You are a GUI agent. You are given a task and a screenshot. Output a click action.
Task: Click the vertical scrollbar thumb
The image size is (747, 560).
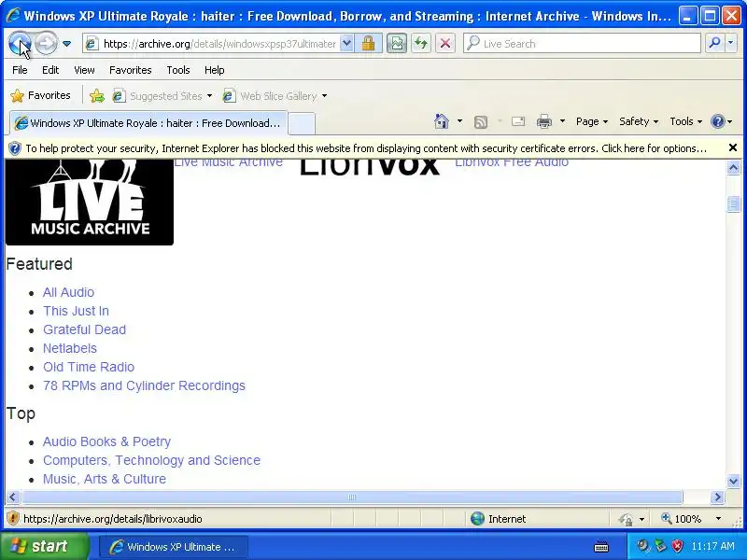point(733,203)
